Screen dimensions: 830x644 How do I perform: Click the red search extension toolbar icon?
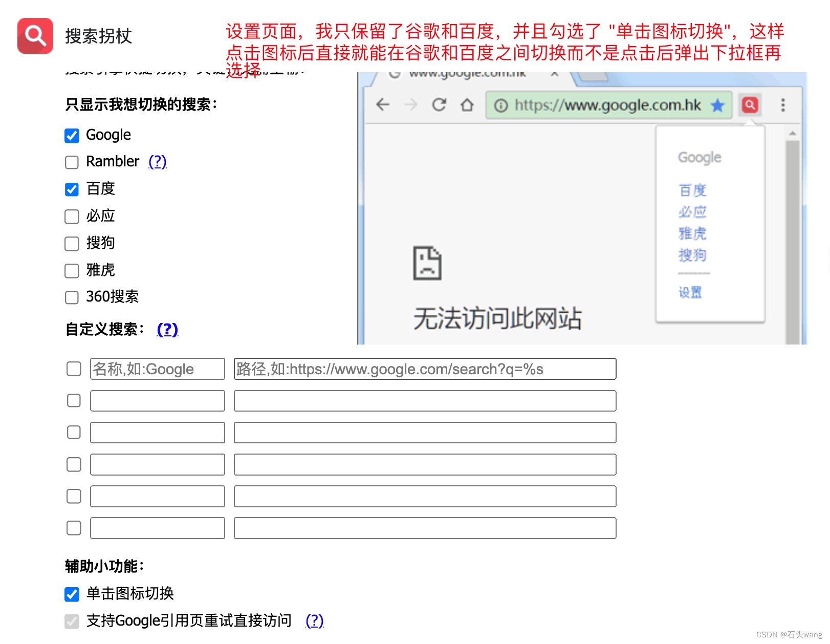pos(750,105)
